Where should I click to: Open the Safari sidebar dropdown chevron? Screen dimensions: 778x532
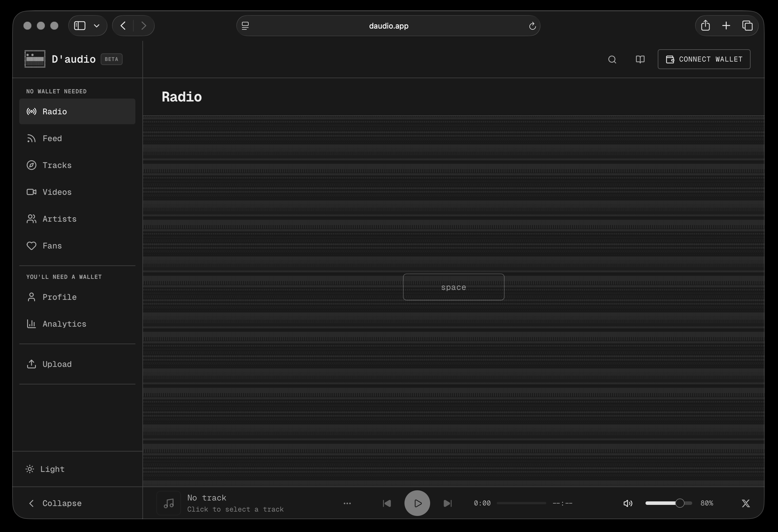click(x=97, y=25)
